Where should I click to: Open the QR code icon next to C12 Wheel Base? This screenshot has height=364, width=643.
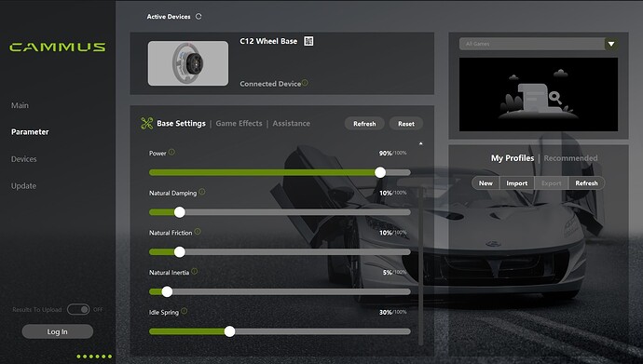(308, 41)
